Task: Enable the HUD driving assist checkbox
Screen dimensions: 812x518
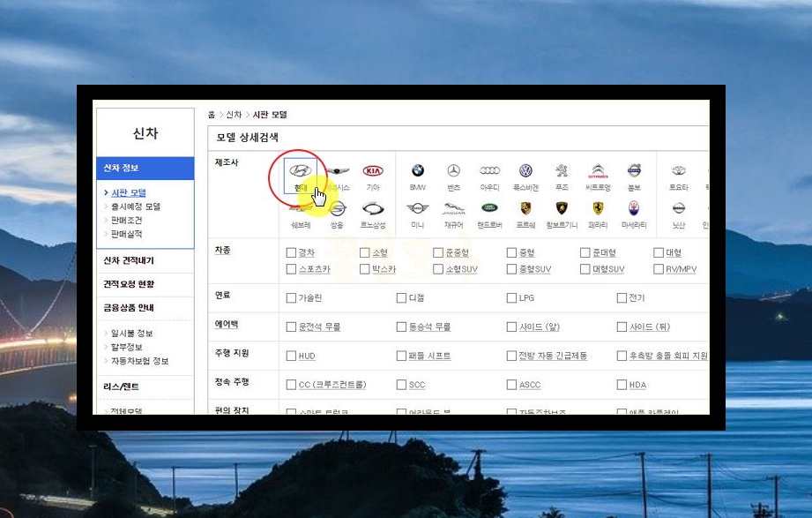Action: (291, 356)
